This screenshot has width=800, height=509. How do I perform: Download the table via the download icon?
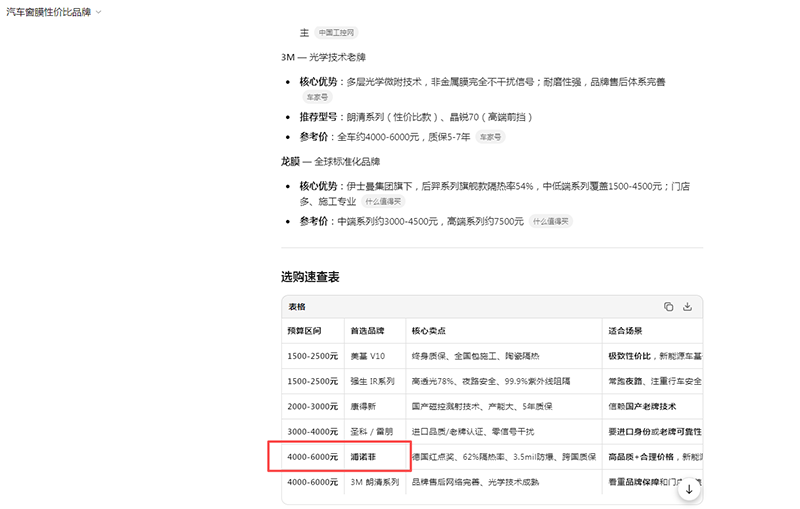(687, 307)
